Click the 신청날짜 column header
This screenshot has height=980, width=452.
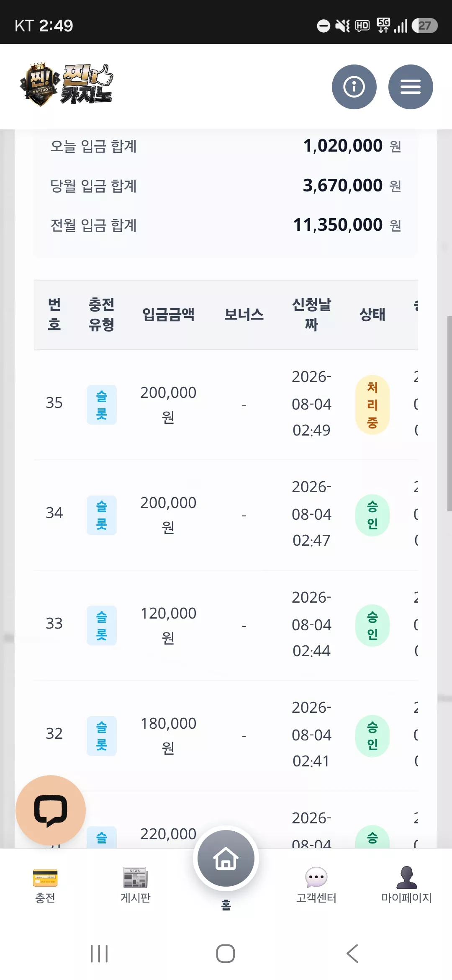(x=311, y=315)
